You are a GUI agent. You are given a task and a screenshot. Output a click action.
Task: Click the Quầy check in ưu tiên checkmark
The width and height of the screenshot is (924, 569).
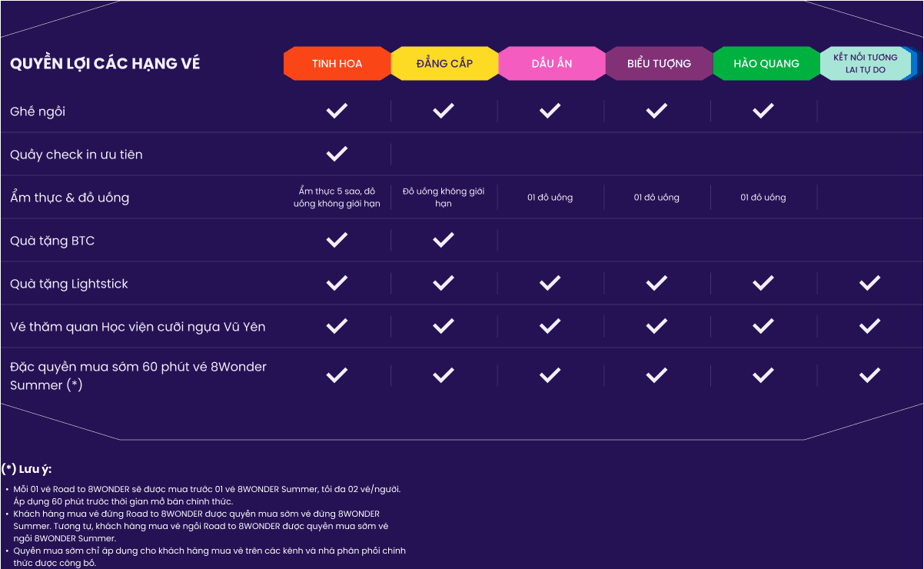[337, 154]
